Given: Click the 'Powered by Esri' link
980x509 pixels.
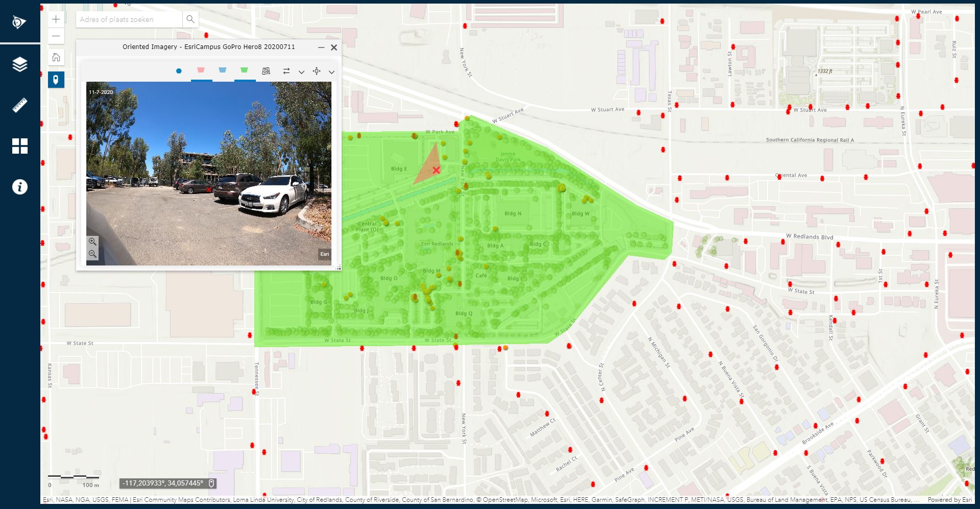Looking at the screenshot, I should (949, 500).
